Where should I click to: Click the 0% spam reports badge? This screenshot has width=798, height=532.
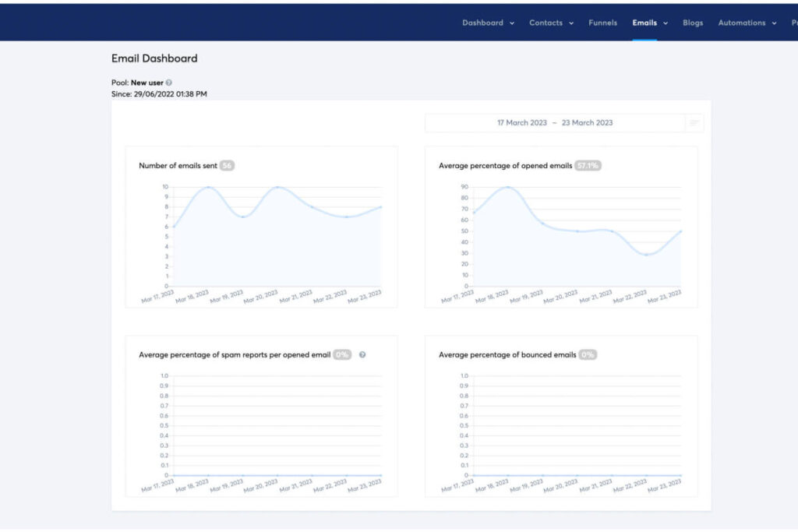click(x=342, y=354)
